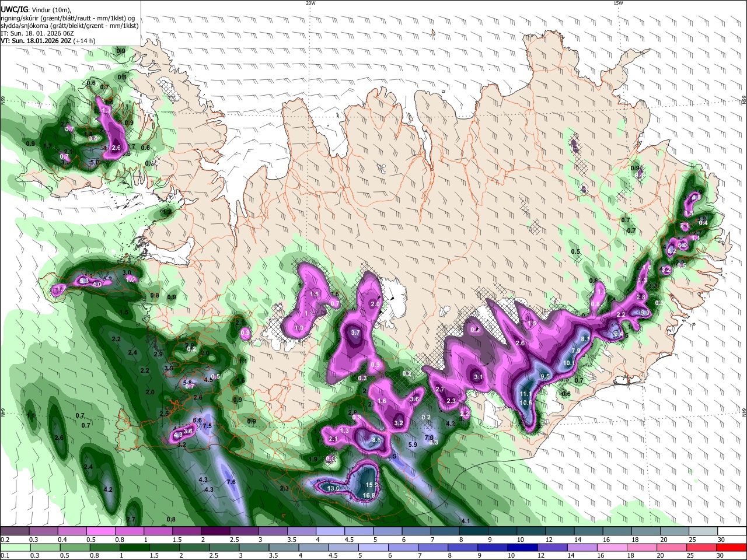Click the 3.7 snowfall value
The height and width of the screenshot is (560, 747).
355,333
